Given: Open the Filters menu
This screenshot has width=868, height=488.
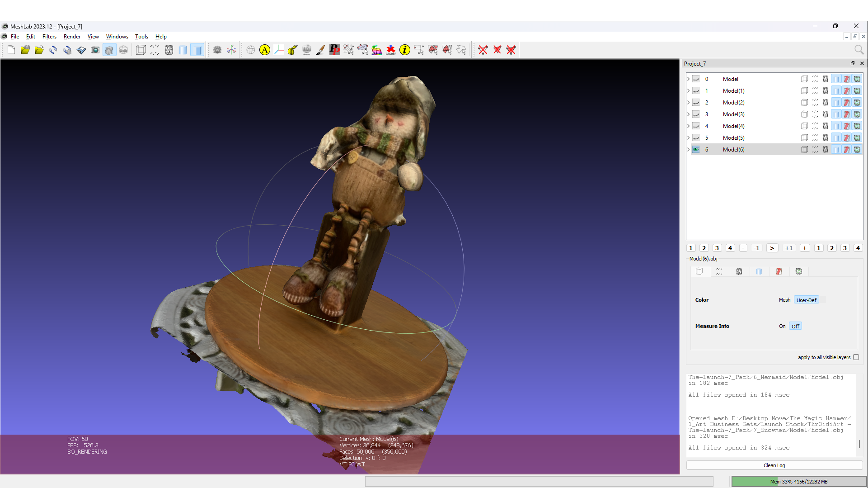Looking at the screenshot, I should (x=49, y=37).
